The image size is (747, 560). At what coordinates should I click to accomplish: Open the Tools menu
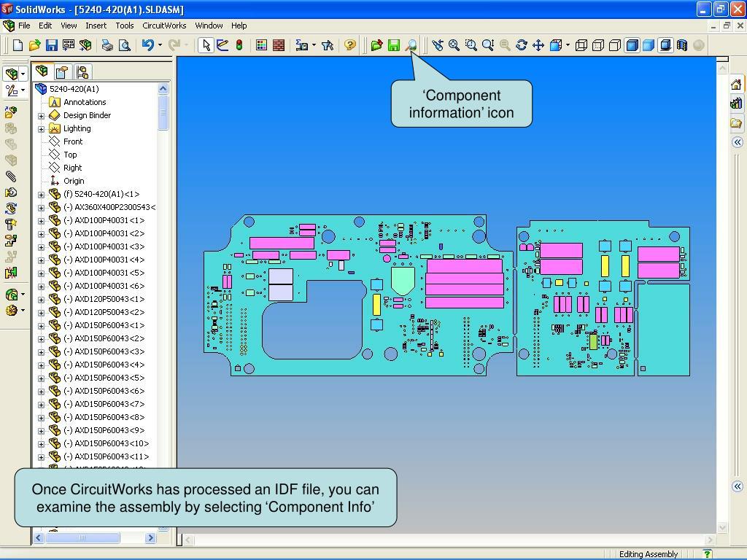(124, 26)
